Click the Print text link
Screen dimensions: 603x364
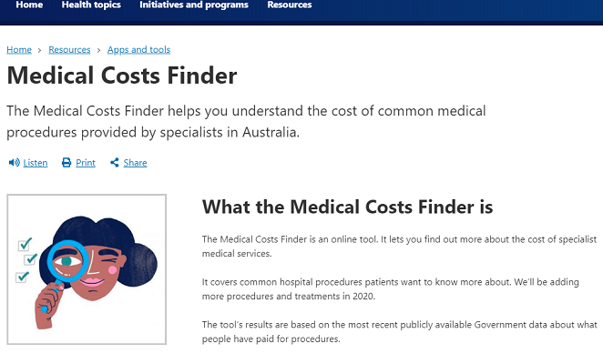click(x=86, y=163)
